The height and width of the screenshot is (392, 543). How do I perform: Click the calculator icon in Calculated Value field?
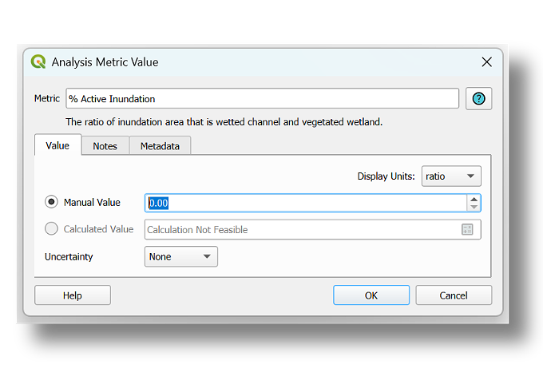(x=467, y=229)
